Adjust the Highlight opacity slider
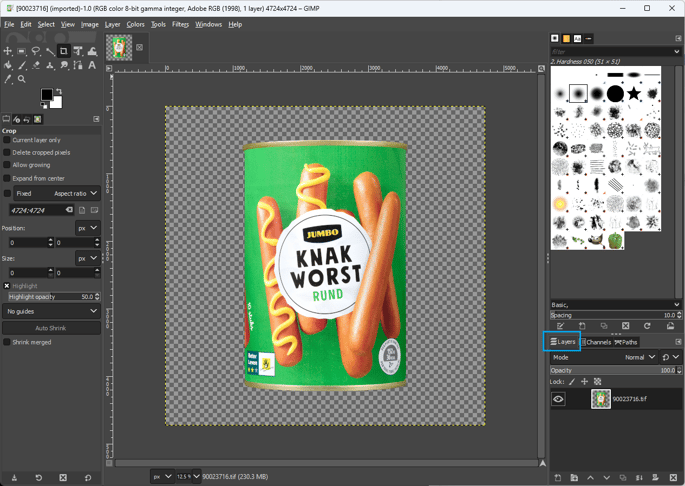The height and width of the screenshot is (486, 685). (54, 297)
